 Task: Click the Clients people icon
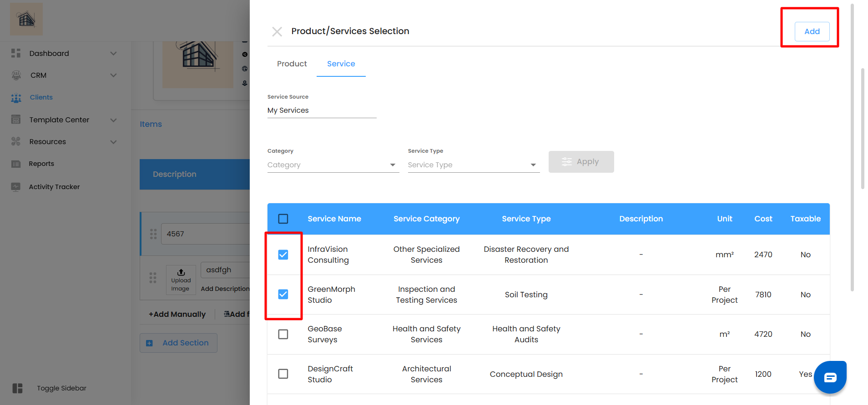(x=16, y=98)
